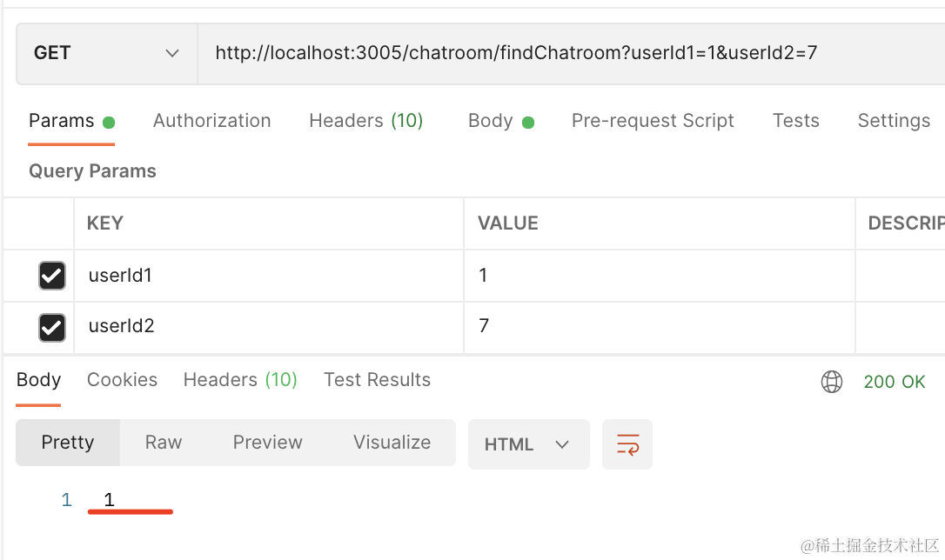
Task: Open the request Headers (10) tab
Action: click(x=365, y=121)
